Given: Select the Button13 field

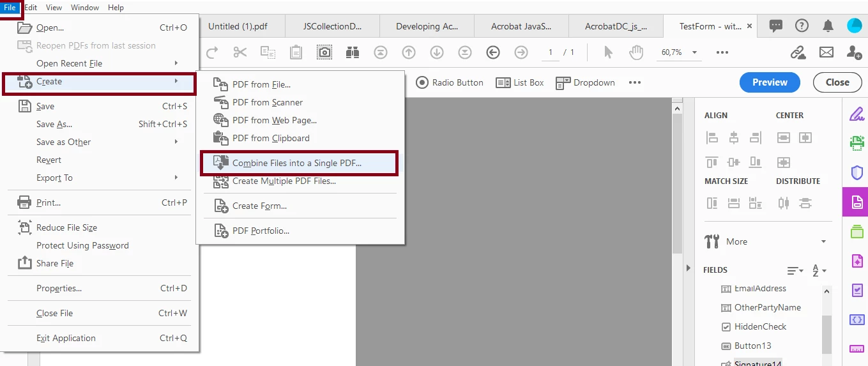Looking at the screenshot, I should click(746, 346).
